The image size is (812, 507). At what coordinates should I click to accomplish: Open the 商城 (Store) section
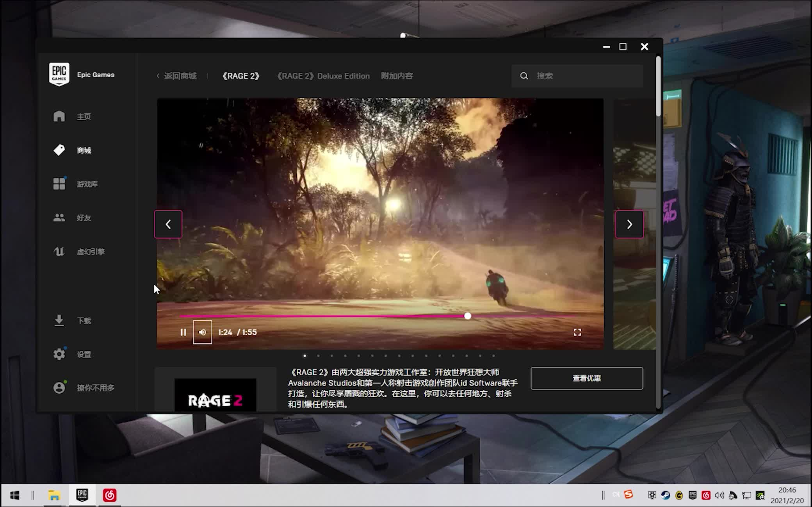tap(84, 150)
